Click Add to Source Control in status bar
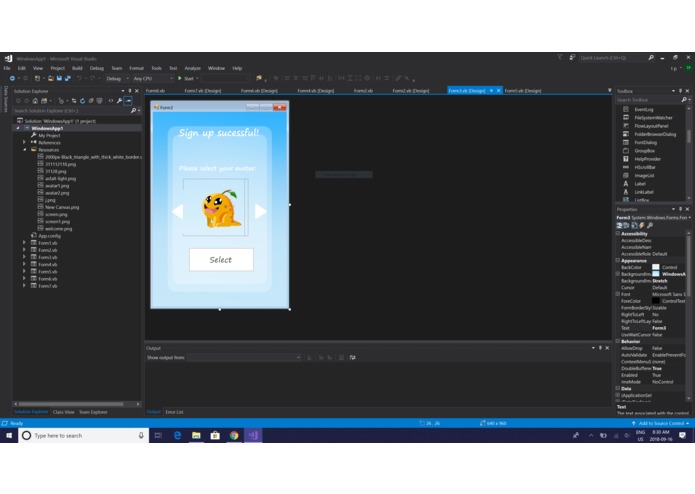This screenshot has height=494, width=695. click(660, 424)
